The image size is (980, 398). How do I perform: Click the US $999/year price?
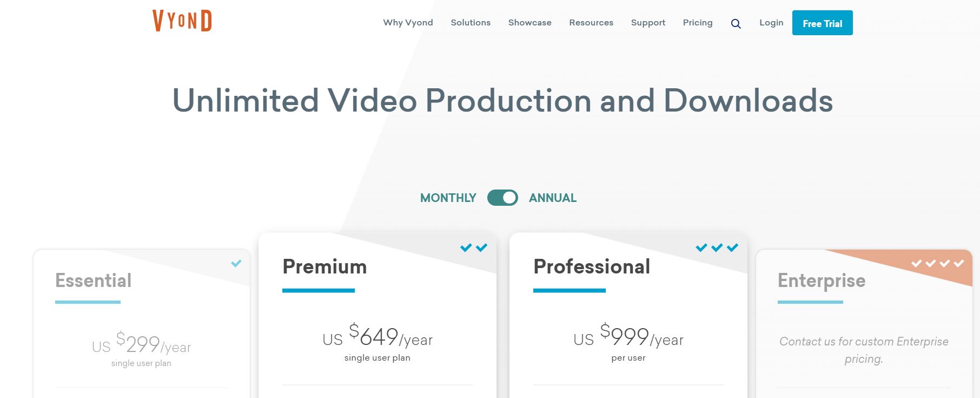(628, 336)
